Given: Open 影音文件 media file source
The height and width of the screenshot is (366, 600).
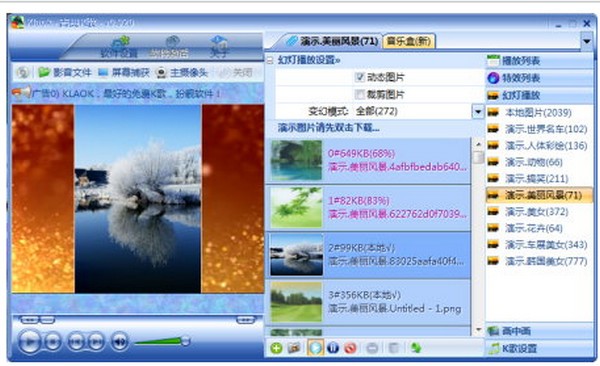Looking at the screenshot, I should pos(65,72).
